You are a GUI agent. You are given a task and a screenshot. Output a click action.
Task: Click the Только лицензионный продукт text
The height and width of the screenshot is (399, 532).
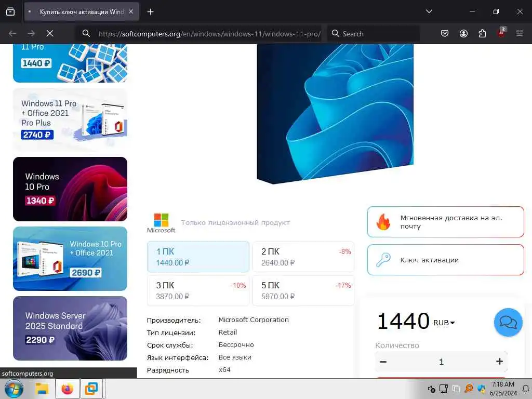coord(235,222)
